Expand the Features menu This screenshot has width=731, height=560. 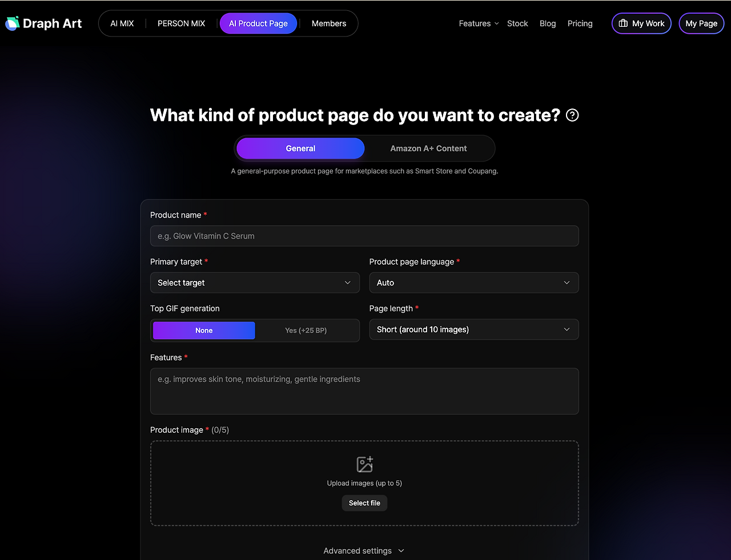coord(479,23)
